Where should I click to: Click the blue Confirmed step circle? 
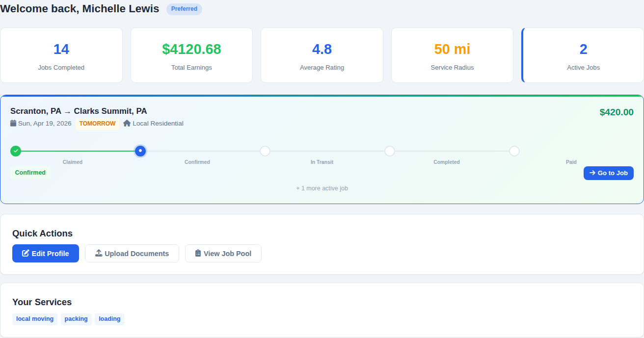point(140,151)
